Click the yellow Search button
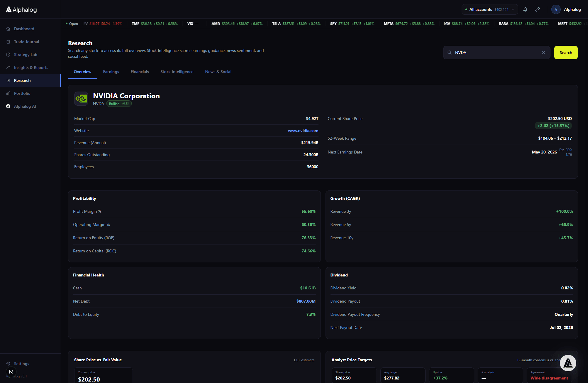Viewport: 588px width, 383px height. (566, 53)
